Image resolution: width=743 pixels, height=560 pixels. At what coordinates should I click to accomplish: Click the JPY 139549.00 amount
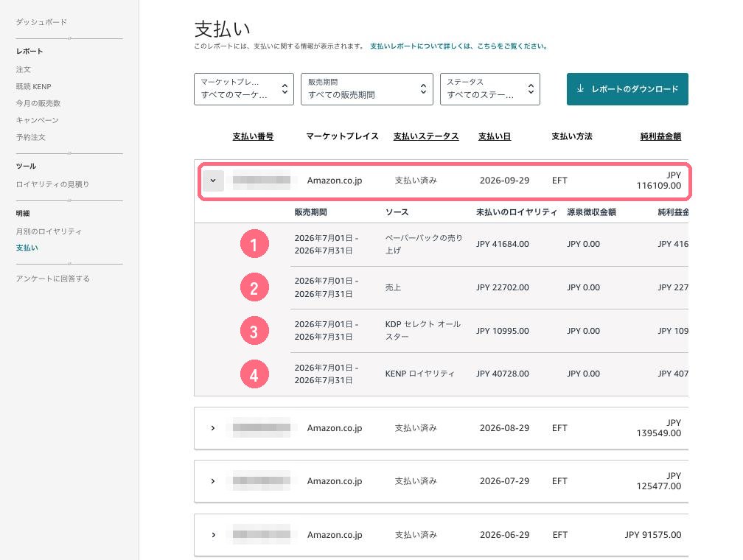click(659, 428)
